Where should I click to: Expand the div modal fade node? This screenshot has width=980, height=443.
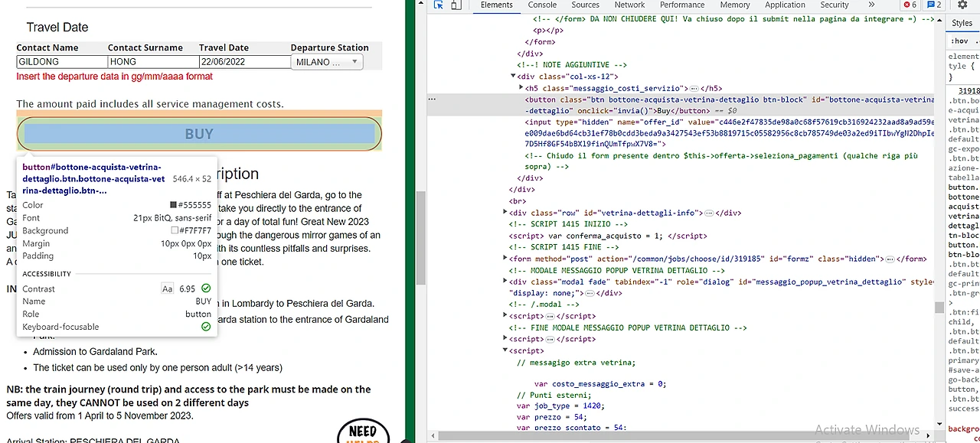point(505,282)
